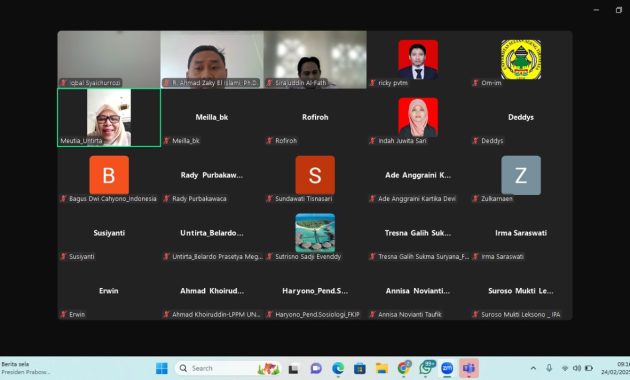Open the Berita sela news widget

coord(26,368)
